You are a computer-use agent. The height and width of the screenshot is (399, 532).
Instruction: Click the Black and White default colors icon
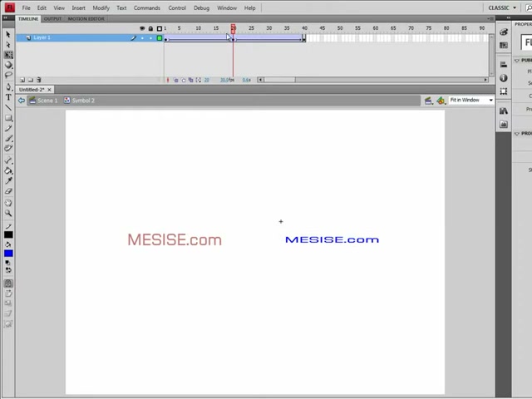click(x=7, y=263)
